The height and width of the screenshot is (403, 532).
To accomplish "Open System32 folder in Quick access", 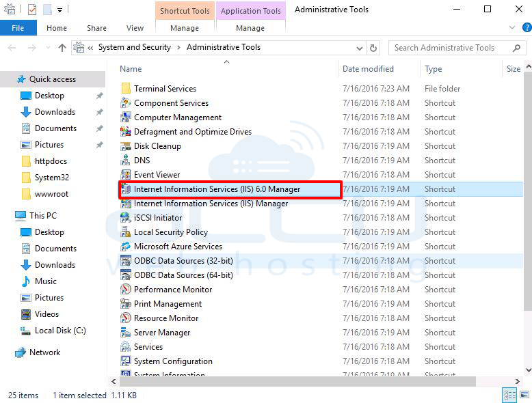I will click(51, 178).
